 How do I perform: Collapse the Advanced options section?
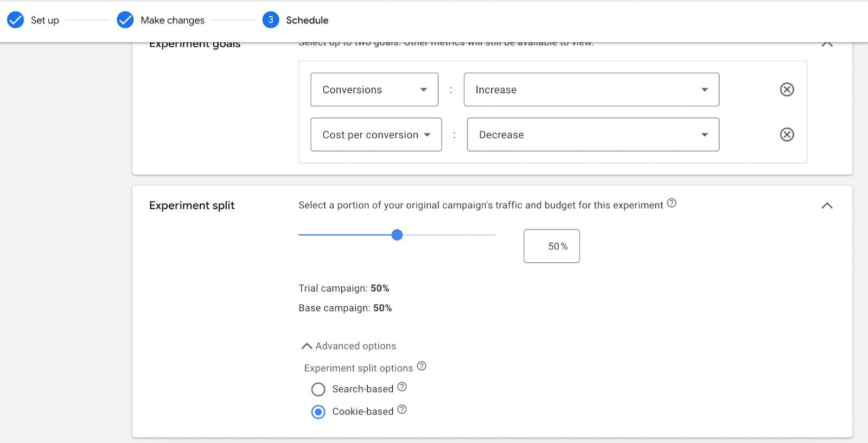[349, 346]
